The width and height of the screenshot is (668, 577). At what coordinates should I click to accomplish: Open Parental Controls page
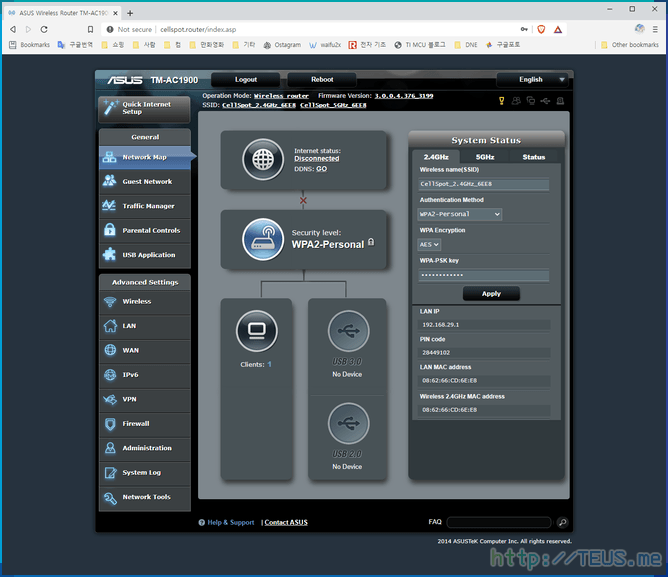(145, 231)
